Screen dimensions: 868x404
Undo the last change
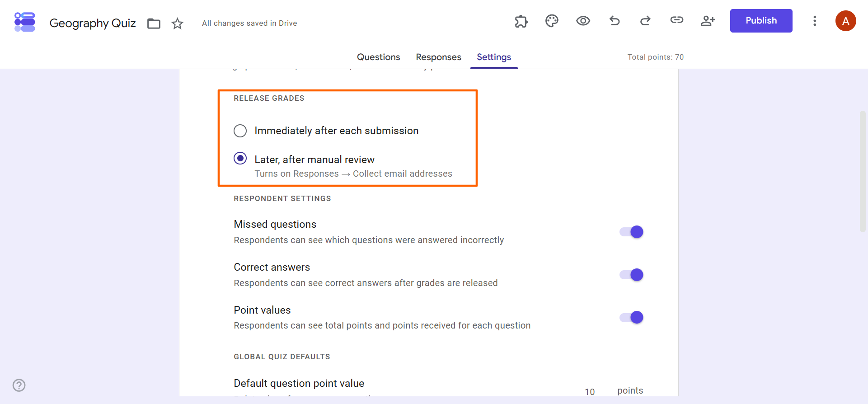pyautogui.click(x=615, y=20)
